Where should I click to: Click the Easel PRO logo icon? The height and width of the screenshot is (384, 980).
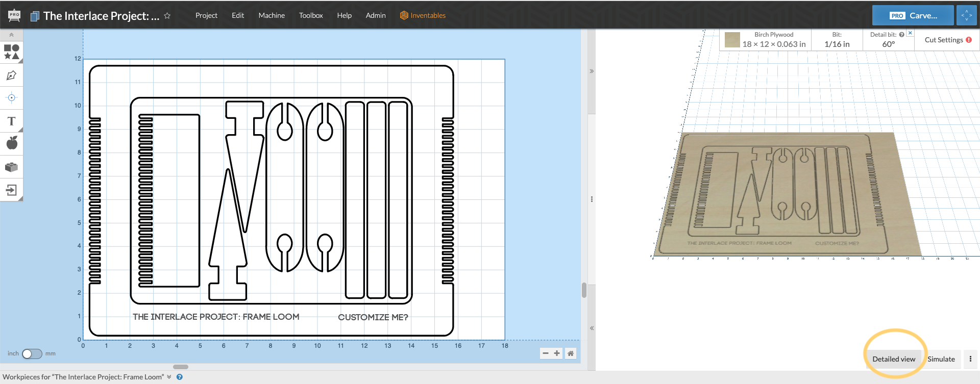(14, 15)
